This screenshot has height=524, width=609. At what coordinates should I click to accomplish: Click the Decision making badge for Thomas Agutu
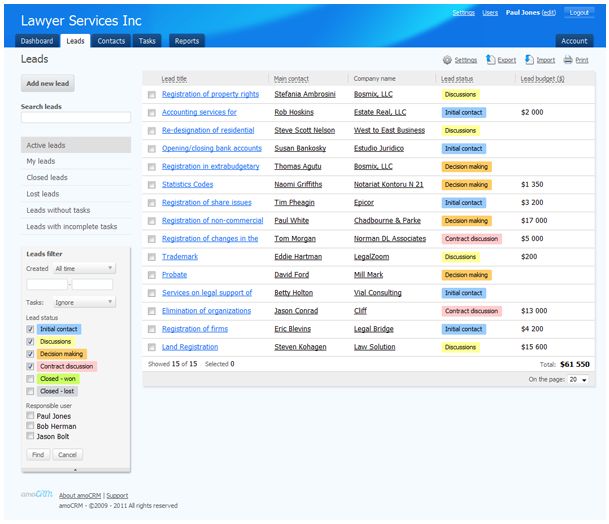tap(466, 167)
